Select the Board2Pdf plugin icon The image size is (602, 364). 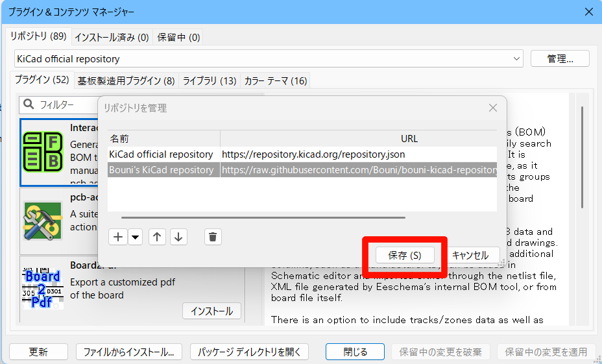pyautogui.click(x=43, y=289)
